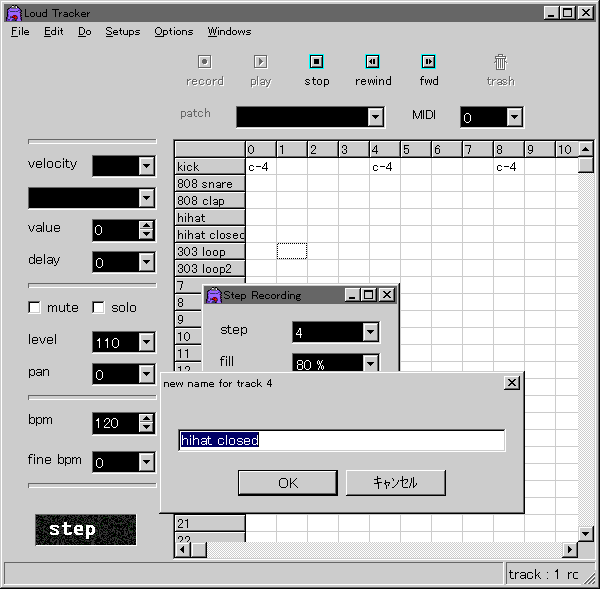Image resolution: width=600 pixels, height=589 pixels.
Task: Click the grid scroll up arrow
Action: tap(586, 149)
